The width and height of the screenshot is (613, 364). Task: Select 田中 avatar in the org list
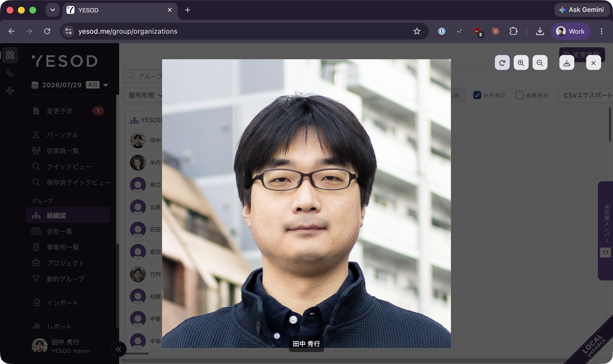coord(138,140)
